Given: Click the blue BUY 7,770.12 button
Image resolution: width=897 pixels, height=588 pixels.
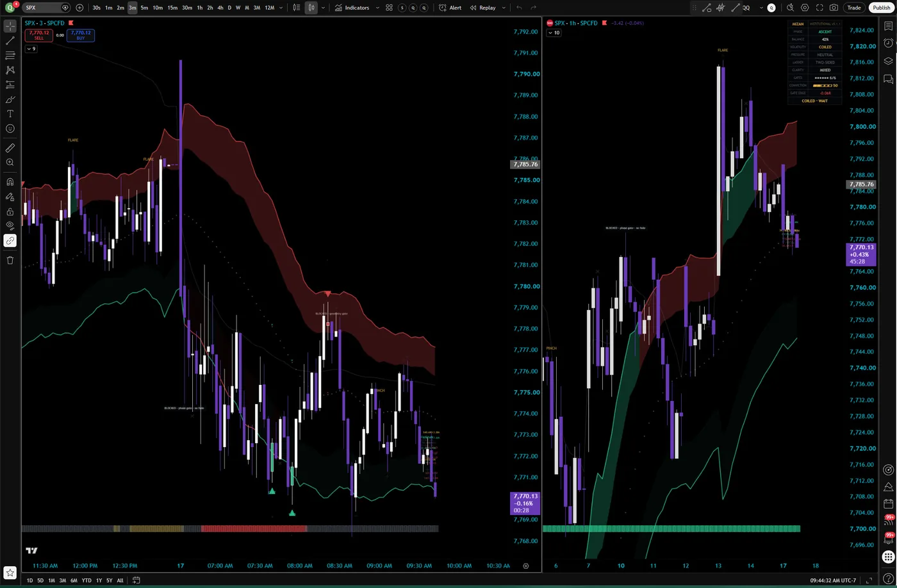Looking at the screenshot, I should (81, 35).
